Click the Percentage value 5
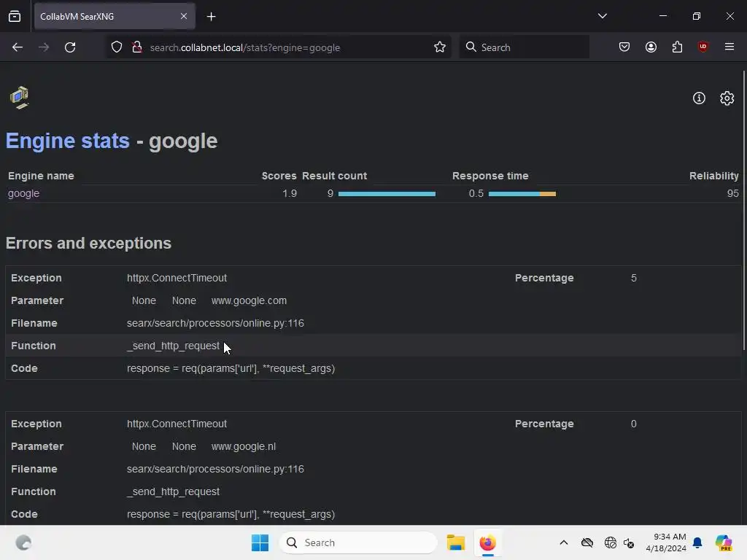The width and height of the screenshot is (747, 560). [x=634, y=278]
